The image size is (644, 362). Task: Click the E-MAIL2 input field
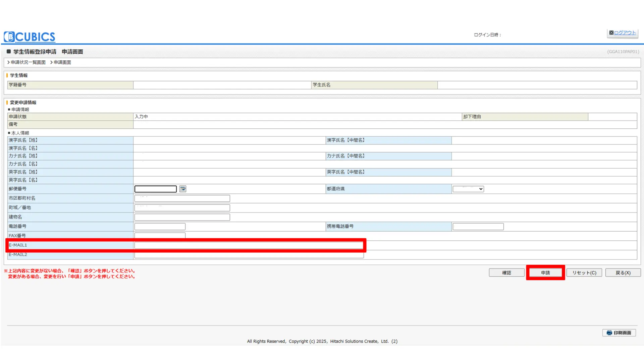(249, 255)
